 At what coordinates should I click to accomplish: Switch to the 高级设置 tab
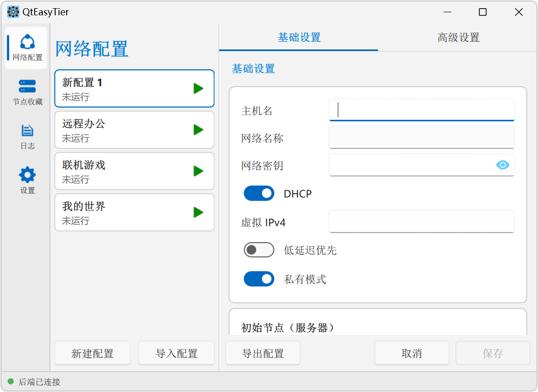click(458, 37)
